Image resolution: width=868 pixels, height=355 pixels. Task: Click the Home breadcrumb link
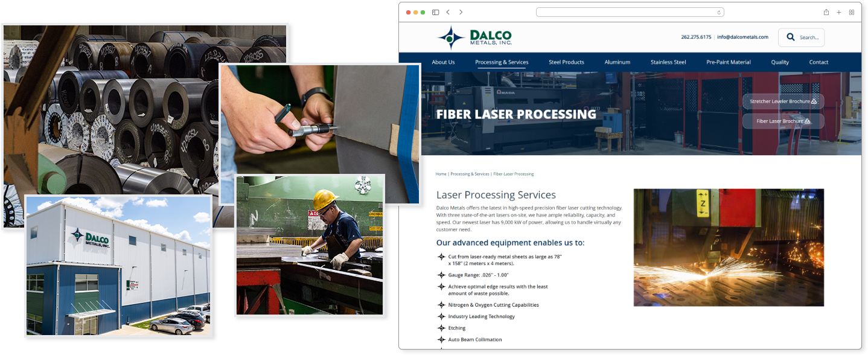pyautogui.click(x=441, y=174)
